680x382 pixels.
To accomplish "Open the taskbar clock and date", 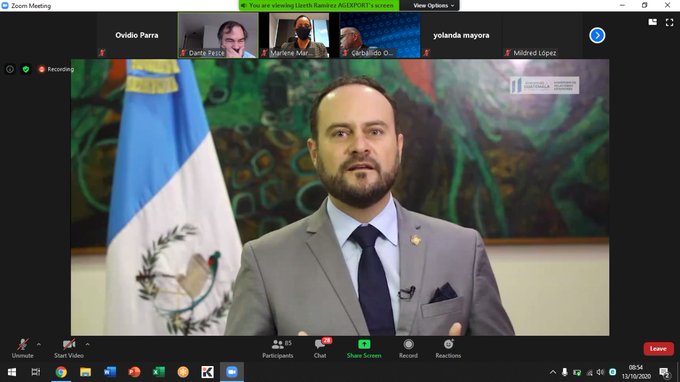I will (636, 372).
